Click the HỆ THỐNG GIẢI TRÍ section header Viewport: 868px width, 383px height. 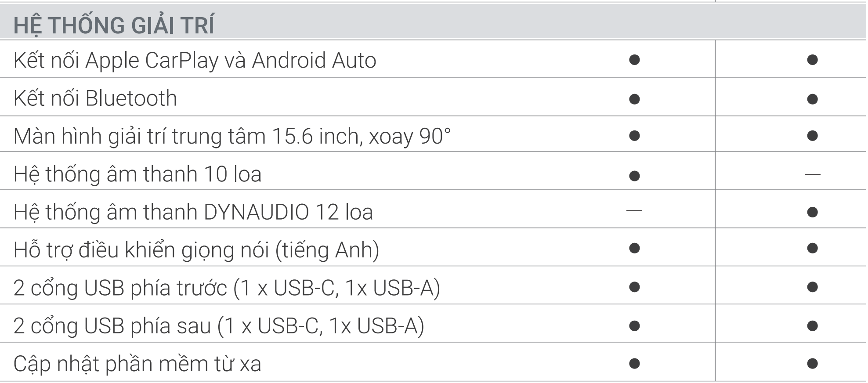pyautogui.click(x=114, y=25)
